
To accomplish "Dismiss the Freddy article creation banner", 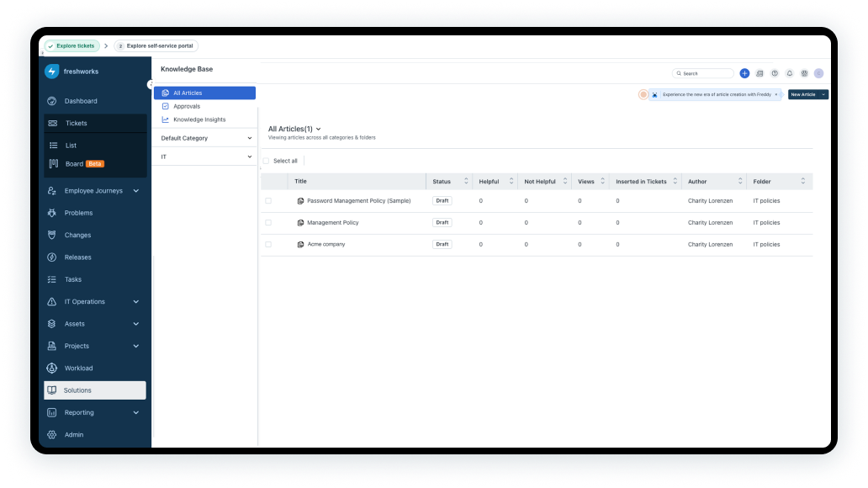I will tap(776, 95).
